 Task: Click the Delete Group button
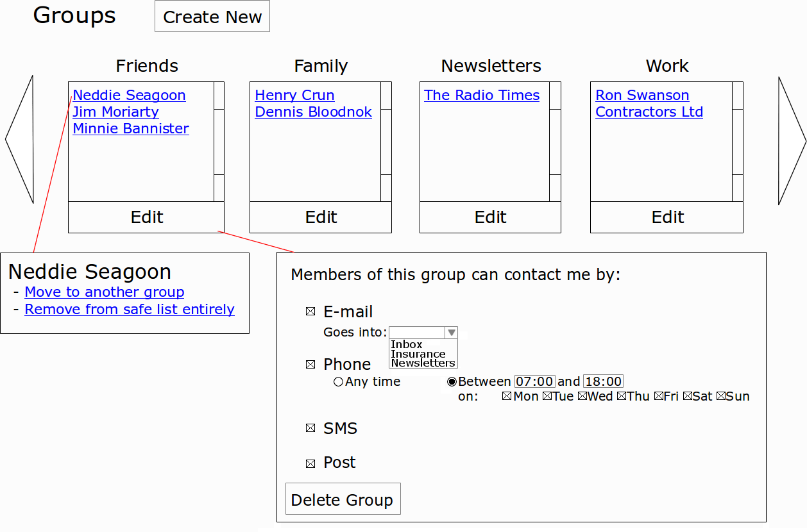click(x=343, y=499)
